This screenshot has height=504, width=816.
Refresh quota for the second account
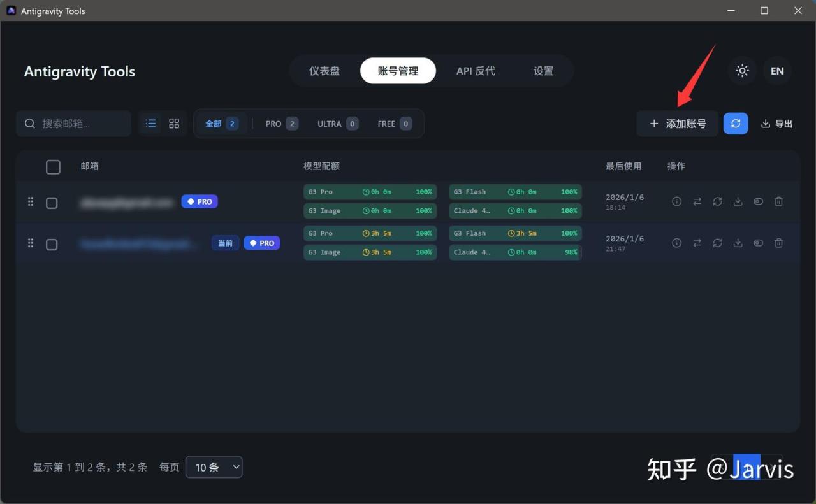[x=718, y=243]
